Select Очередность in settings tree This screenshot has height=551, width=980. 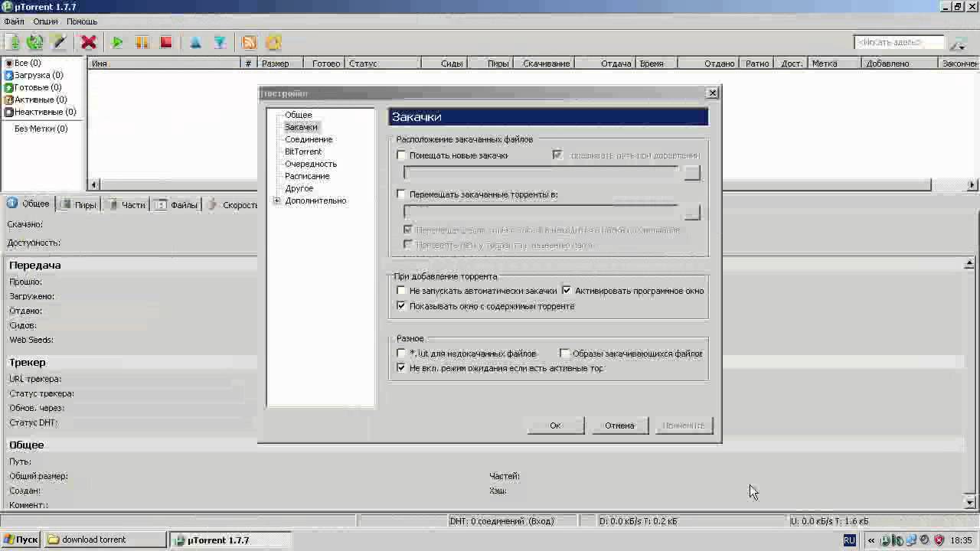[x=311, y=164]
